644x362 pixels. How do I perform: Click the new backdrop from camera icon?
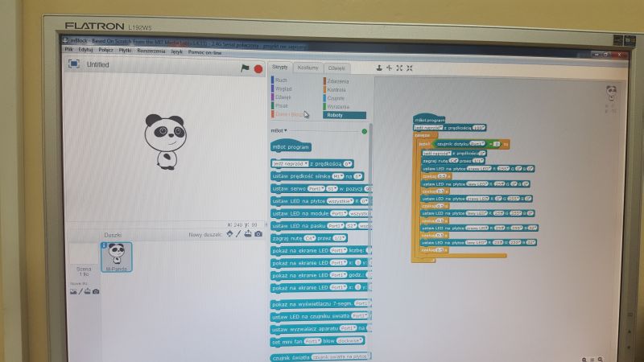(x=96, y=291)
